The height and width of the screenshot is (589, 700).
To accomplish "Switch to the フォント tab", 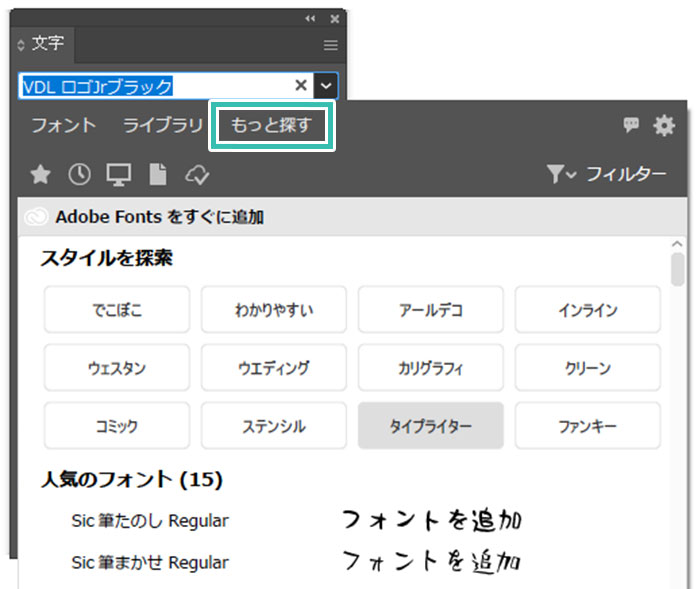I will tap(63, 126).
